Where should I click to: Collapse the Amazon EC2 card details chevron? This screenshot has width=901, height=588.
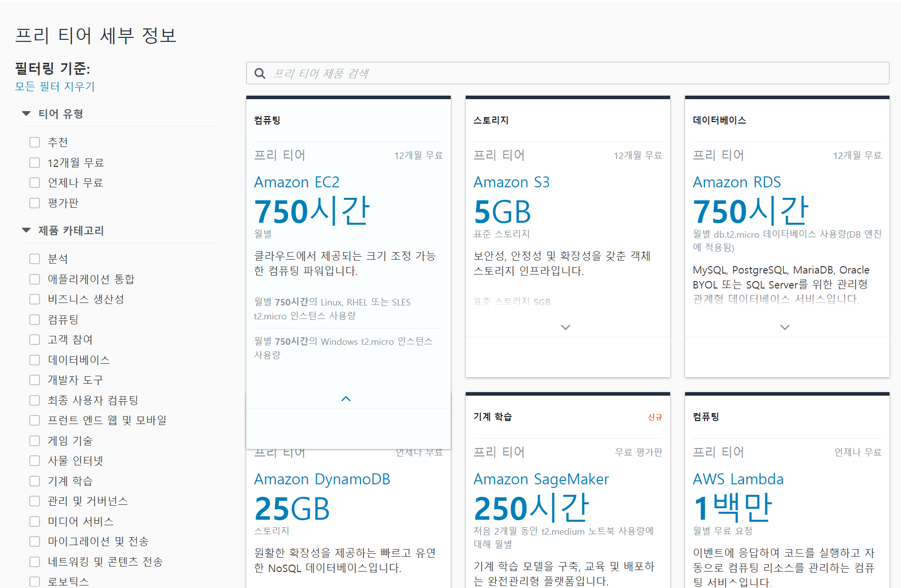[346, 399]
